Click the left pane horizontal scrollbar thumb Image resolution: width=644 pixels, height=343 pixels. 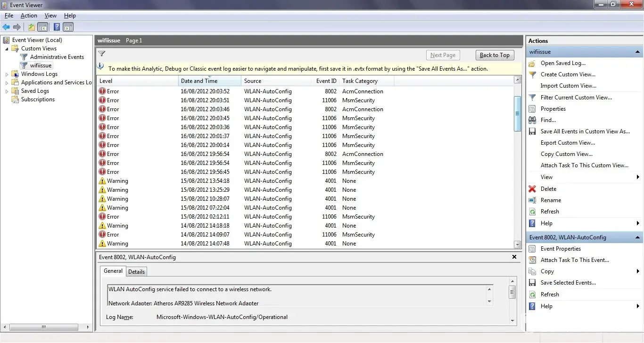43,327
